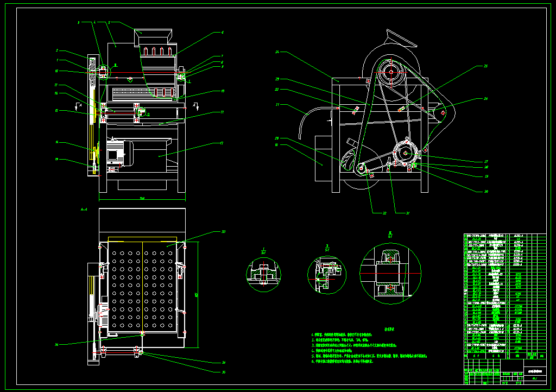Click part balloon number 7 label
The width and height of the screenshot is (556, 392).
coord(222,56)
